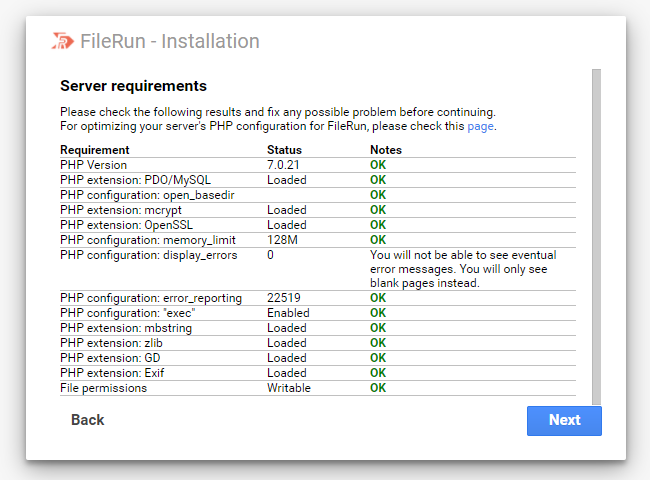Click the 'File permissions' row label

[x=104, y=388]
